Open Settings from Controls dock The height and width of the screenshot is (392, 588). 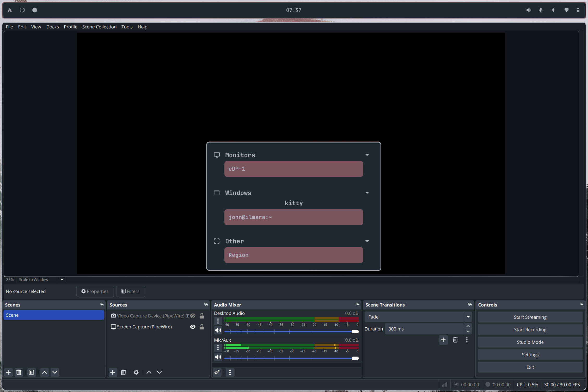point(530,355)
